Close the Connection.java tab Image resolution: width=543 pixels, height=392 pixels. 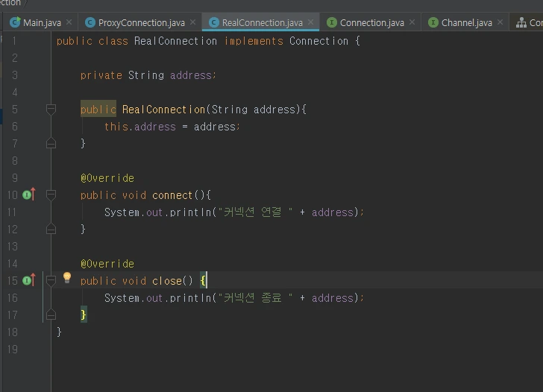tap(412, 22)
